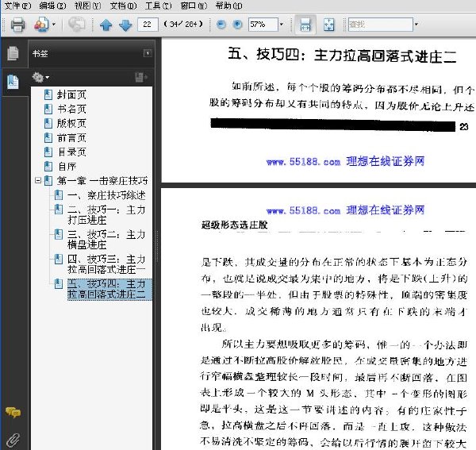Open the 文件 menu
476x450 pixels.
point(18,6)
